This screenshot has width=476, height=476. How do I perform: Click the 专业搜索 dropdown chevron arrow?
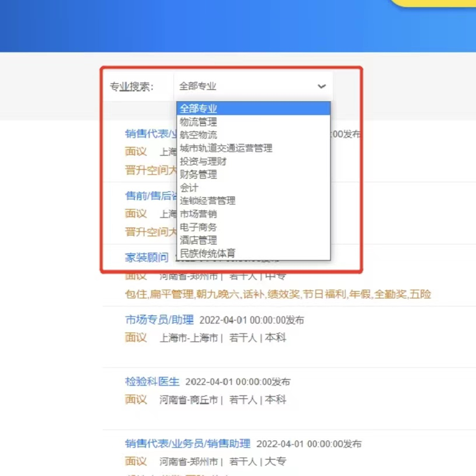pyautogui.click(x=321, y=86)
